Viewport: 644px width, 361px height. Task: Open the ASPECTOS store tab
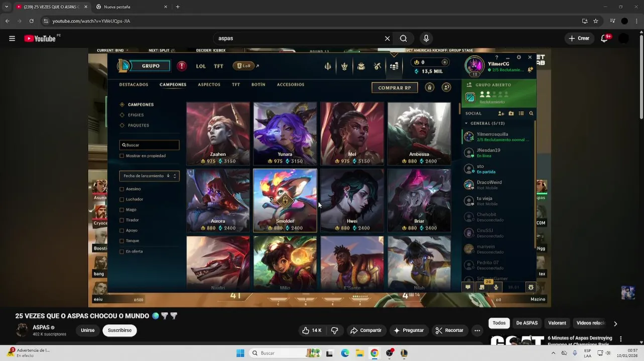(209, 85)
